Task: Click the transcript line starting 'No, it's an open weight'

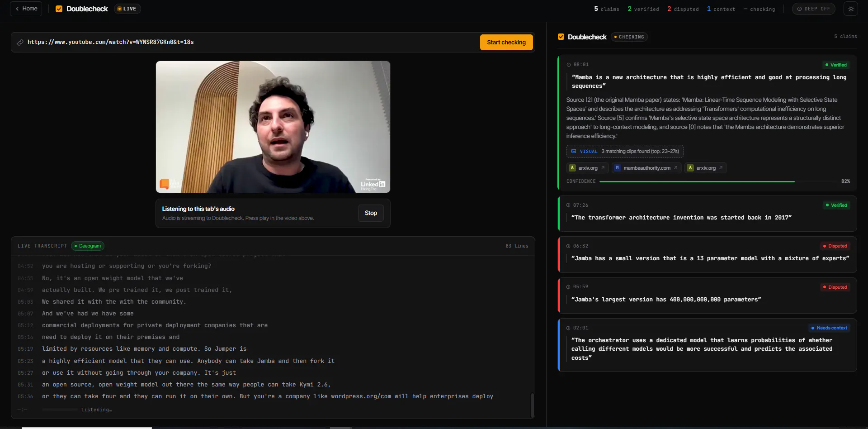Action: click(x=113, y=278)
